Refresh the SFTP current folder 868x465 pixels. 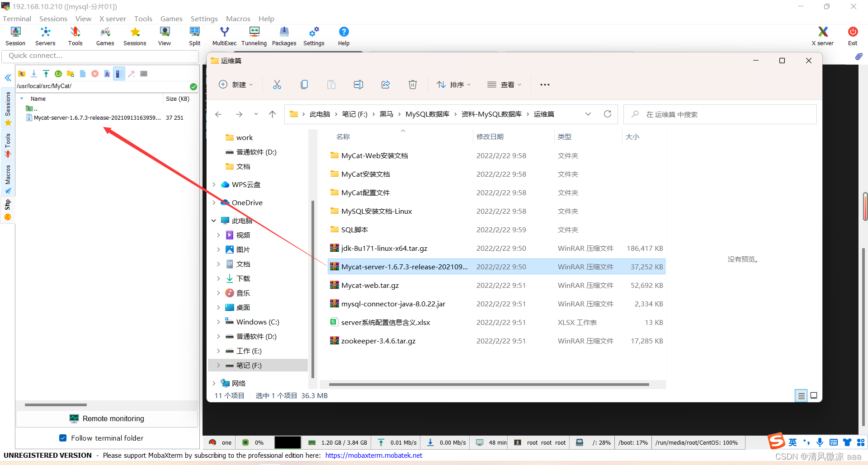pos(58,74)
